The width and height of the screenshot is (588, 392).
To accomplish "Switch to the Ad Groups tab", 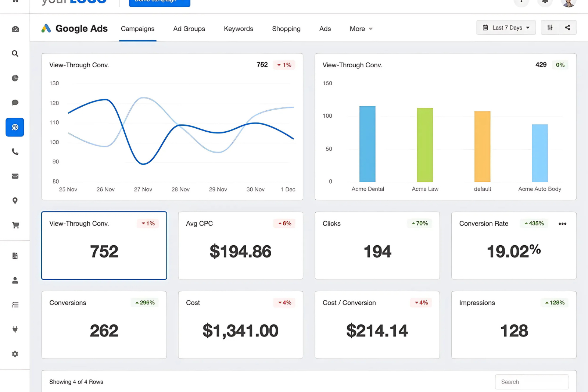I will 189,29.
